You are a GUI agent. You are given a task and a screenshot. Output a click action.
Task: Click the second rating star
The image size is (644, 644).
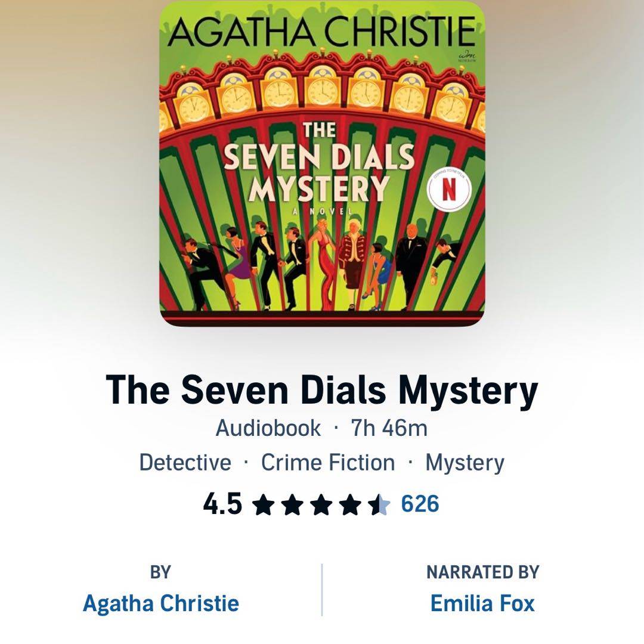pyautogui.click(x=292, y=505)
